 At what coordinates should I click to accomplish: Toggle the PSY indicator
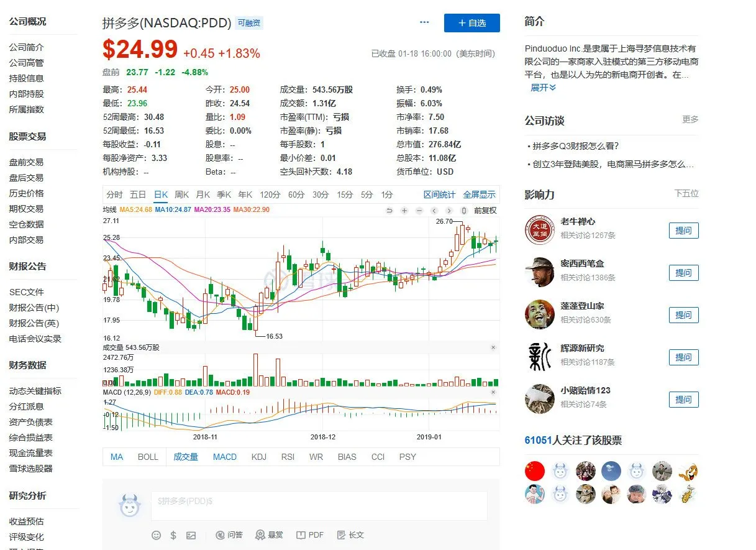408,457
